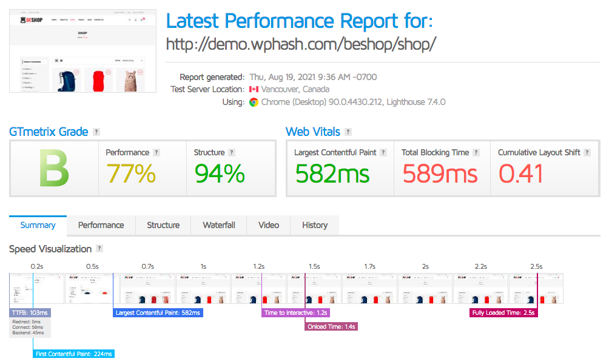609x364 pixels.
Task: Click the Largest Contentful Paint timeline label
Action: coord(157,313)
